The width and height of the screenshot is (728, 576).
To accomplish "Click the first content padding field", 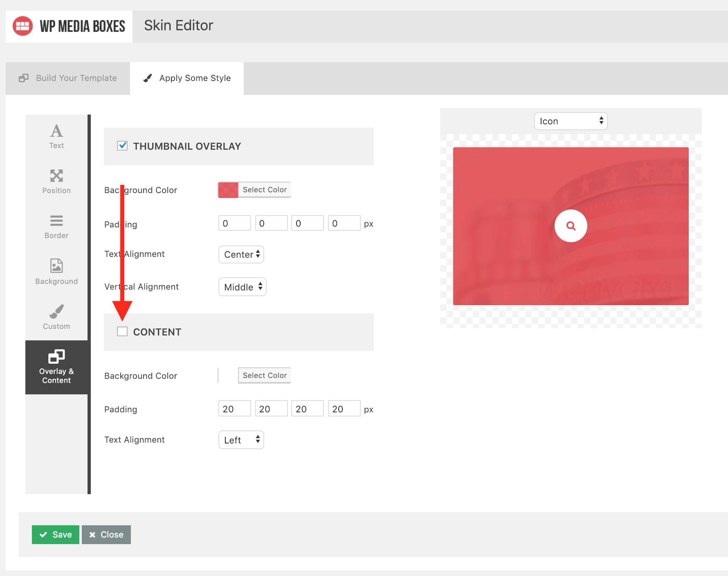I will (x=234, y=409).
